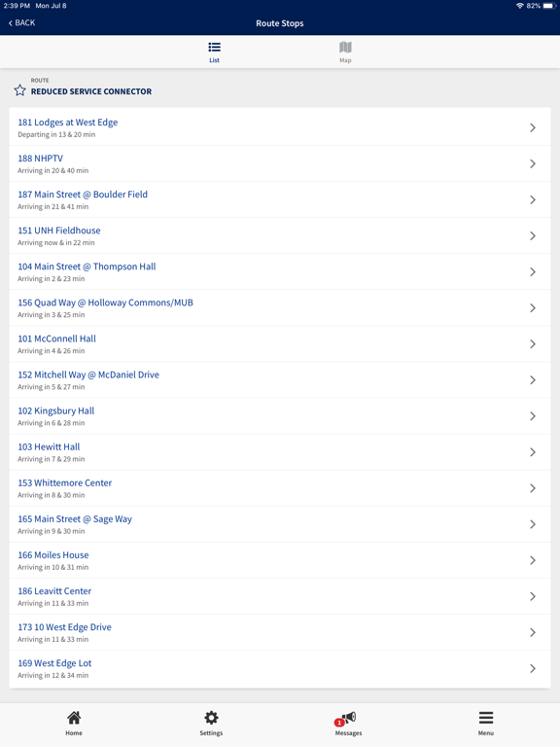This screenshot has height=747, width=560.
Task: Open the Messages megaphone tab
Action: pos(348,724)
